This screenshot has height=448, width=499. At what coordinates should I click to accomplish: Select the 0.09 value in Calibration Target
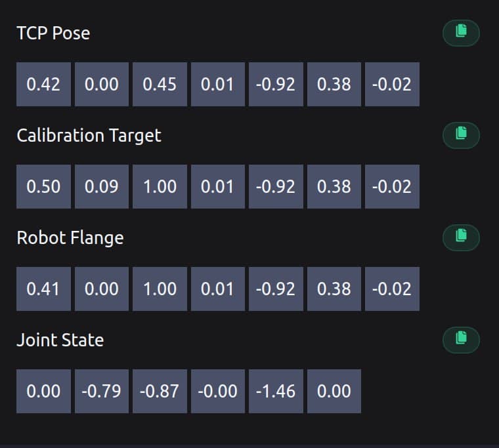[x=102, y=187]
